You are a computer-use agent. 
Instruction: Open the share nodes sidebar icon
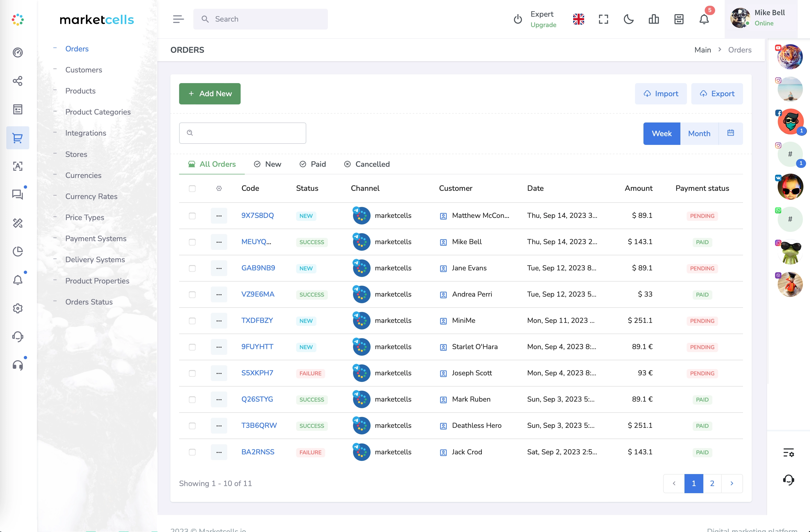(18, 81)
